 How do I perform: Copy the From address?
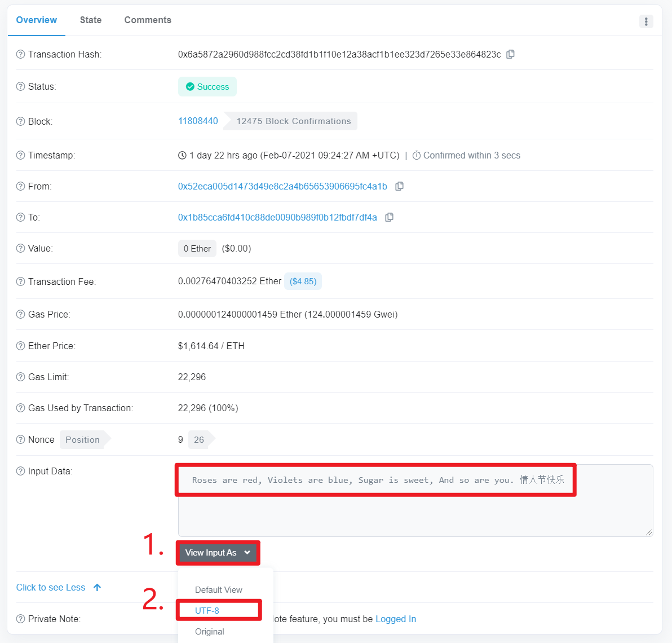(x=399, y=186)
